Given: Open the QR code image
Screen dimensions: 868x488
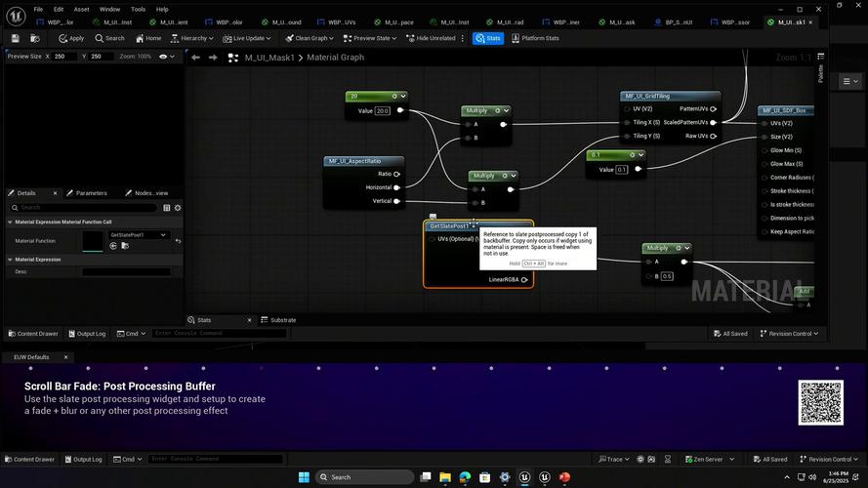Looking at the screenshot, I should [820, 402].
